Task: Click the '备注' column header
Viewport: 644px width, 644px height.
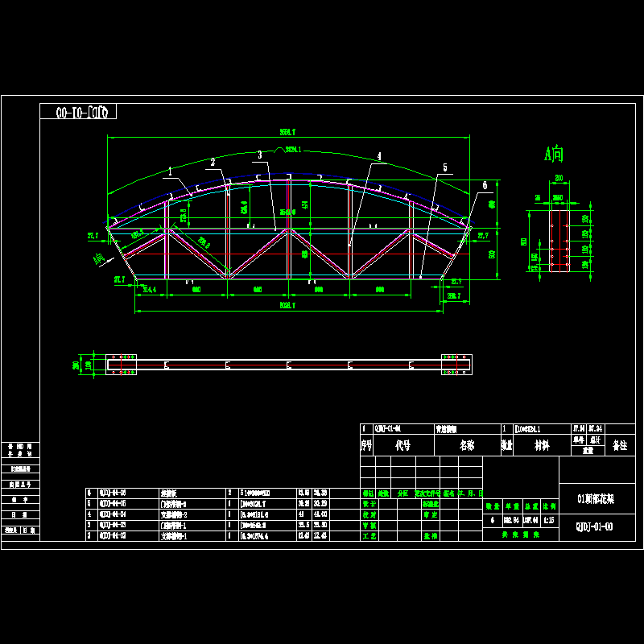Action: point(620,445)
